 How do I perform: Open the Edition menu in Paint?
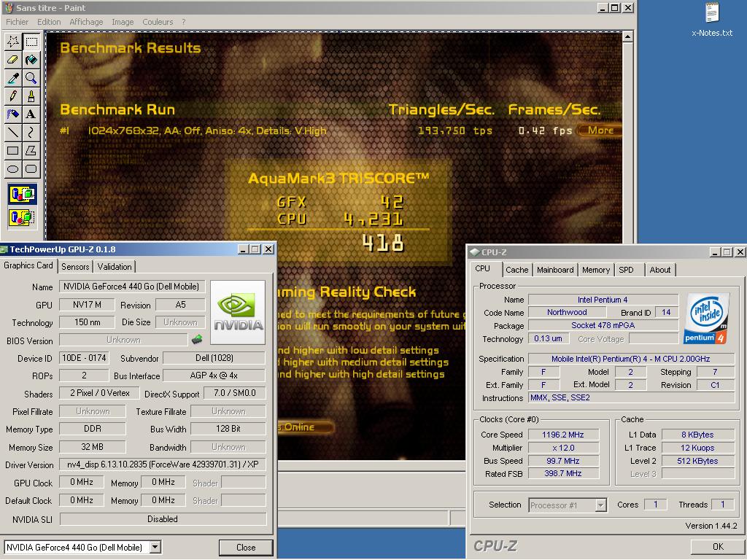click(49, 22)
